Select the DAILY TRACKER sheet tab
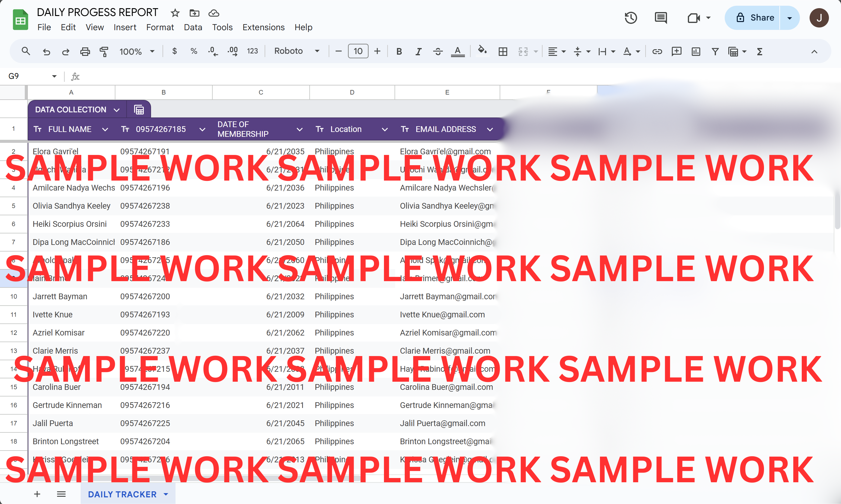841x504 pixels. [122, 494]
